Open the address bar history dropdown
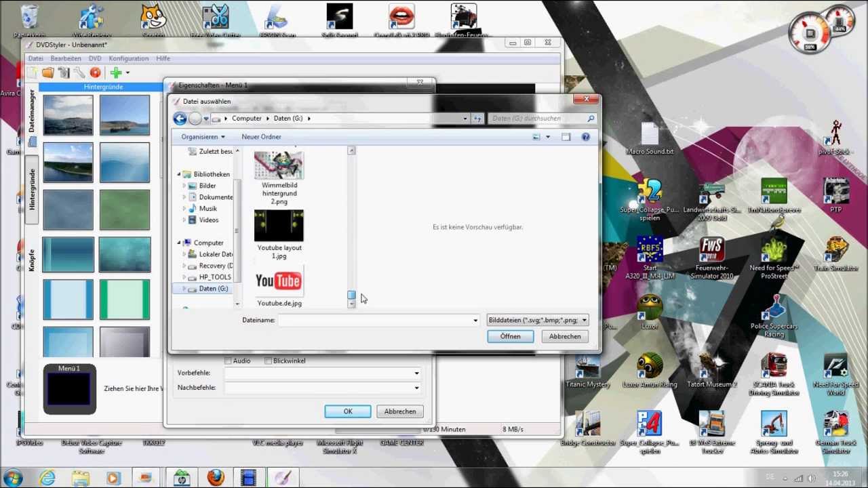This screenshot has height=488, width=868. point(465,119)
